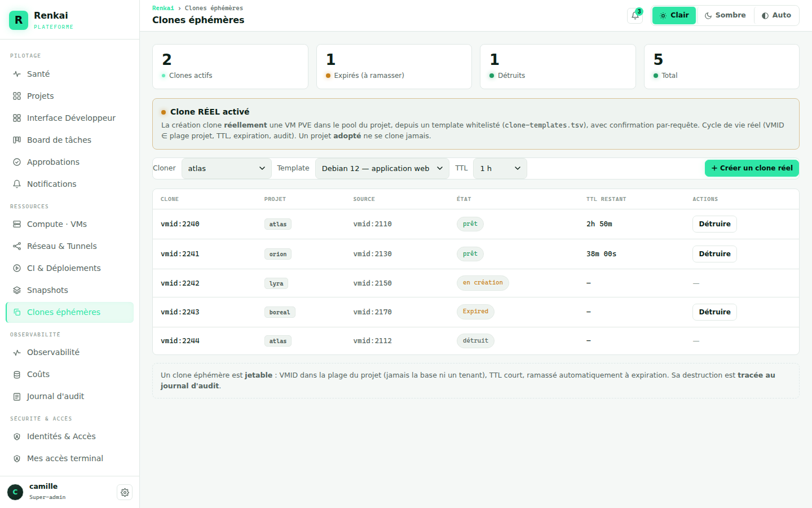This screenshot has height=508, width=812.
Task: Switch theme to Sombre
Action: (x=725, y=15)
